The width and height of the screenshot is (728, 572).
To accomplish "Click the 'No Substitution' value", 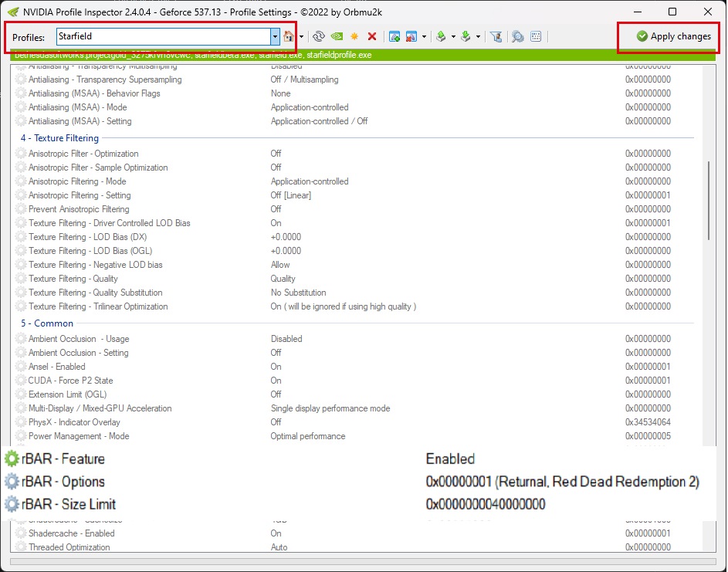I will (x=298, y=293).
